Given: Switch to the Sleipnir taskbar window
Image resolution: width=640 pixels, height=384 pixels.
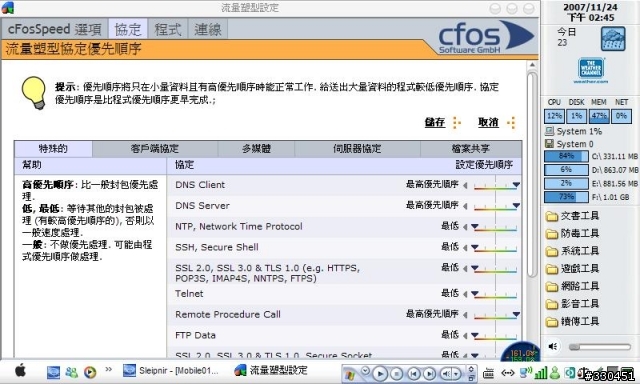Looking at the screenshot, I should click(171, 371).
